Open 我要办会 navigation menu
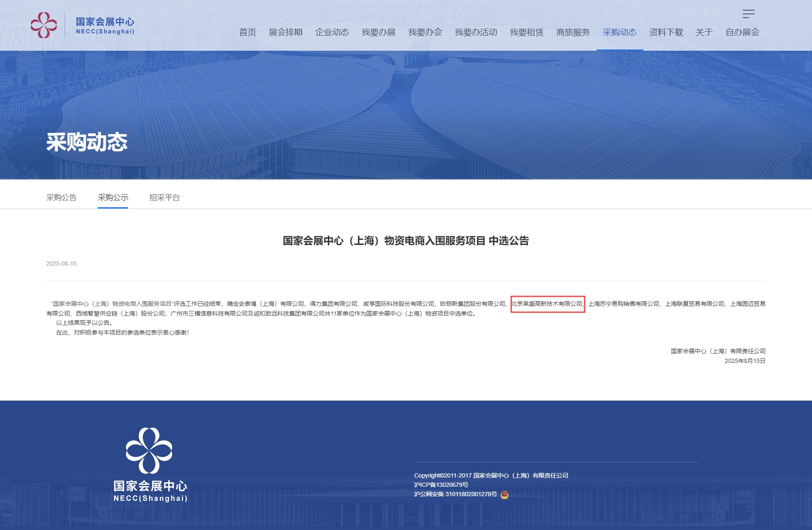 pos(425,33)
